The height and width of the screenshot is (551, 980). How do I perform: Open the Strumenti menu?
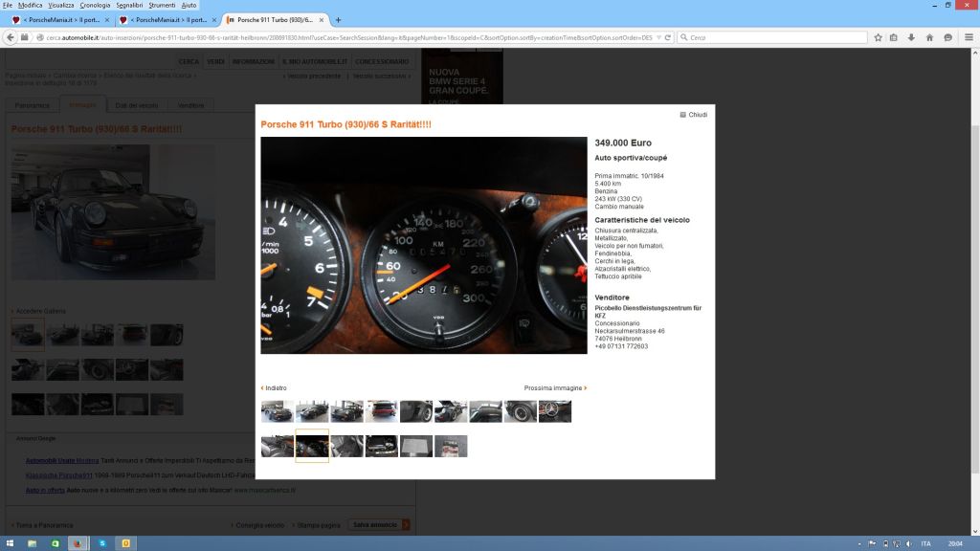click(162, 5)
